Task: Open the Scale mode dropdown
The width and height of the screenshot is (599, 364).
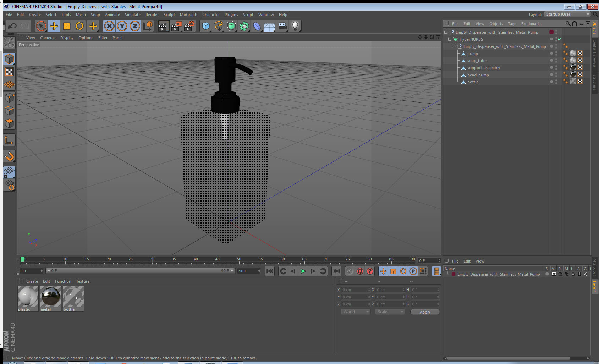Action: (390, 312)
